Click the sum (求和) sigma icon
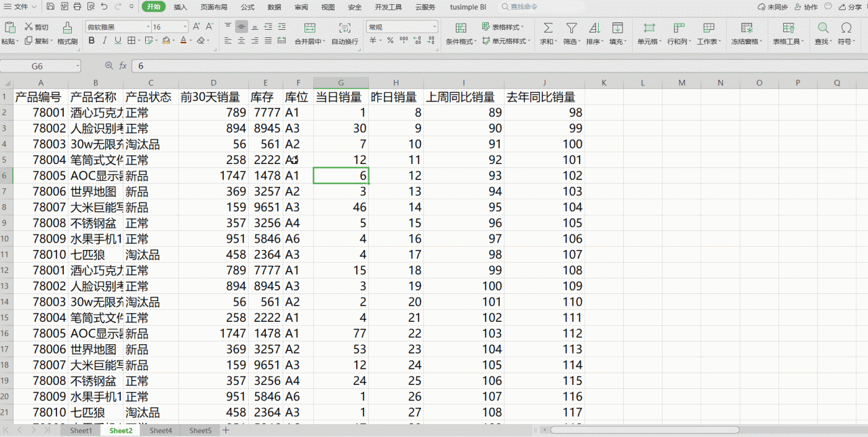Screen dimensions: 868x437 (x=548, y=28)
